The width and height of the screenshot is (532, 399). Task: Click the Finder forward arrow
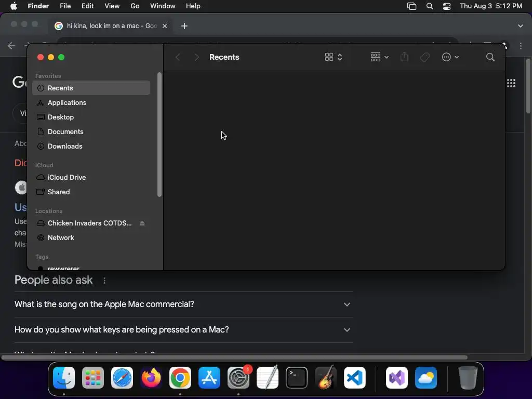[x=196, y=57]
